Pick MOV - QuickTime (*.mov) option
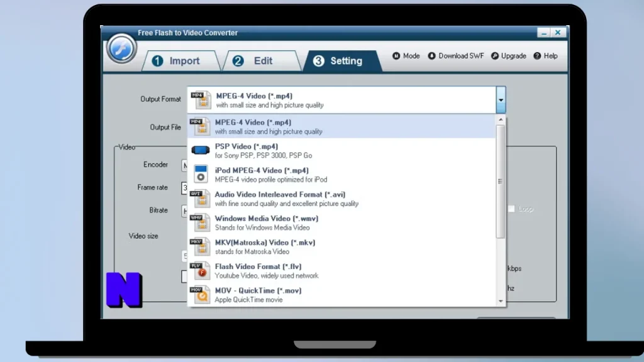The image size is (644, 362). click(x=341, y=295)
